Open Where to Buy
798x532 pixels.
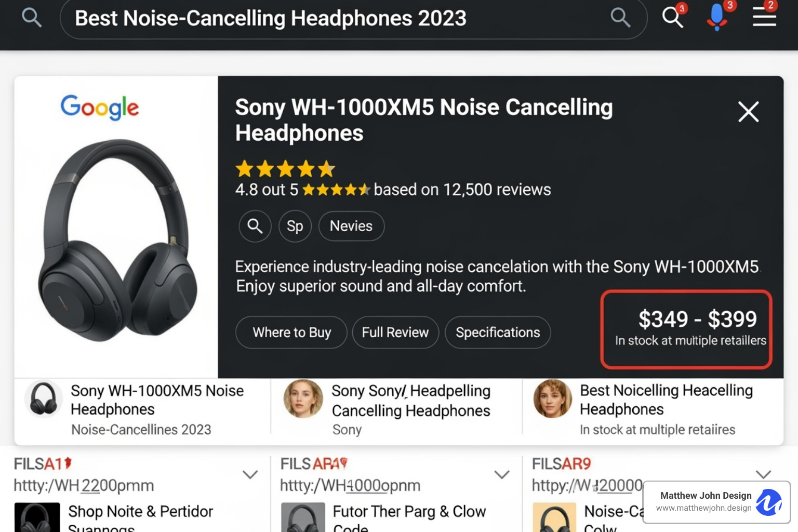[291, 332]
